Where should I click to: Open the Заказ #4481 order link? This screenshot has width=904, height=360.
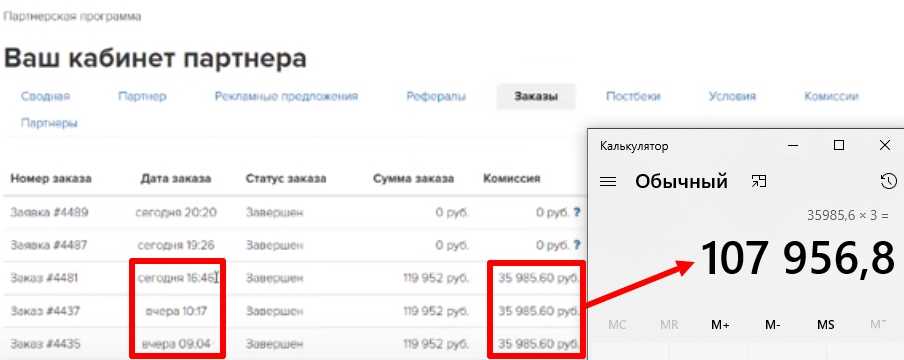coord(44,278)
